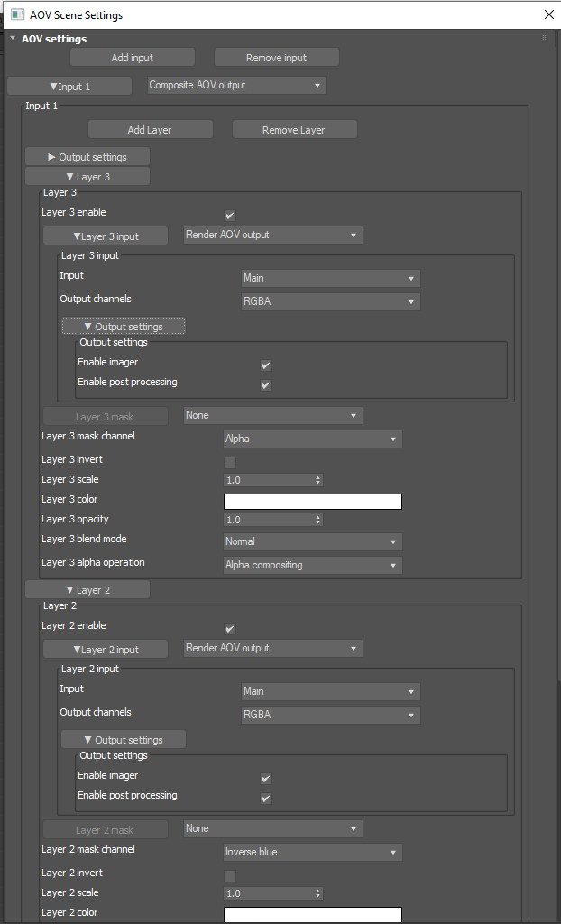Toggle Layer 3 Enable imager checkbox
The image size is (561, 924).
click(266, 365)
